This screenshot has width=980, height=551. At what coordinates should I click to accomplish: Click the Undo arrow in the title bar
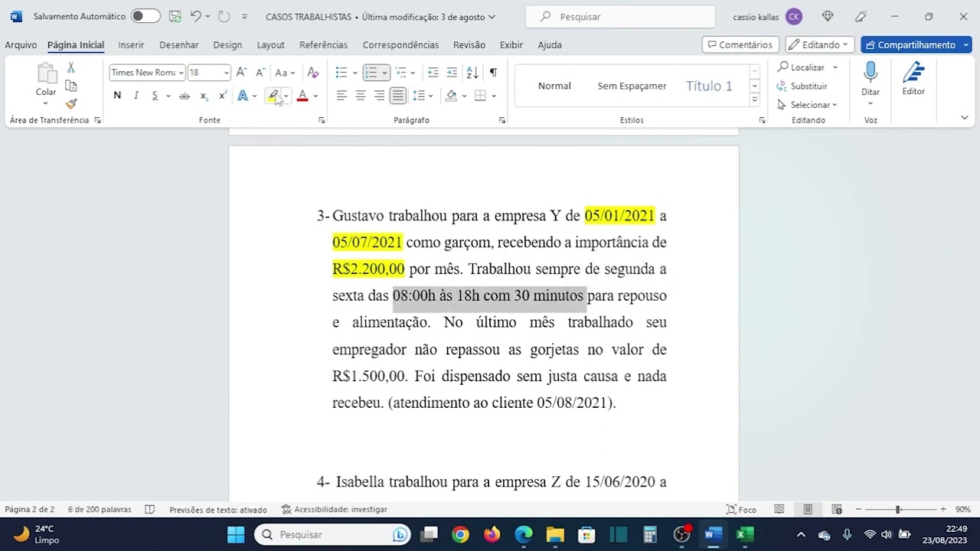[196, 16]
